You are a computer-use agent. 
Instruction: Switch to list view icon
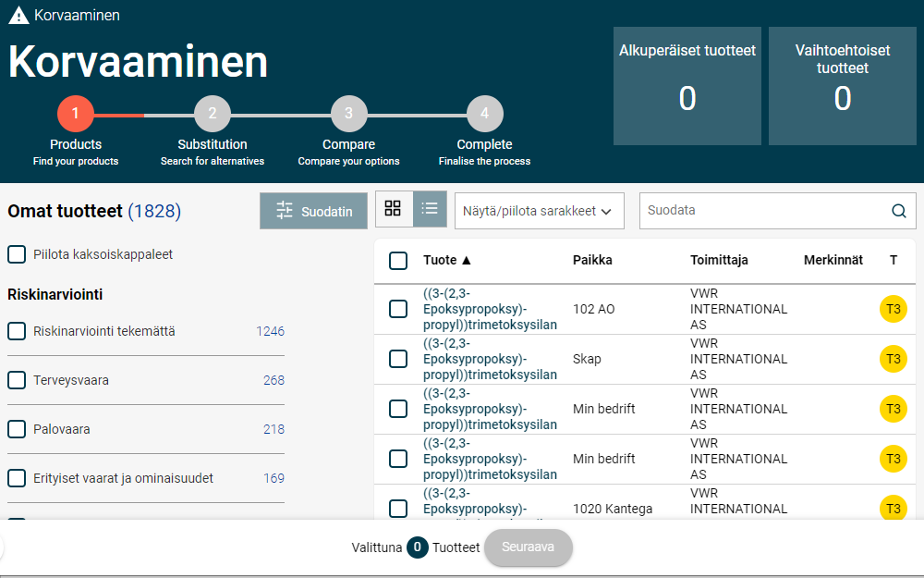coord(430,208)
